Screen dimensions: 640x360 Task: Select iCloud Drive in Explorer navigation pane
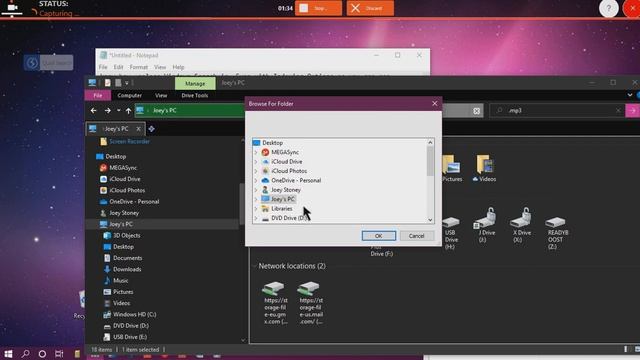pos(124,179)
